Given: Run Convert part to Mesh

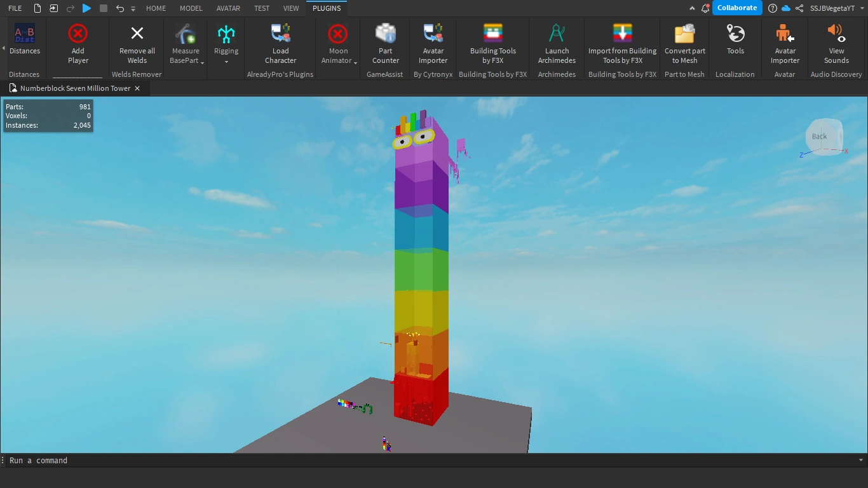Looking at the screenshot, I should pos(684,43).
